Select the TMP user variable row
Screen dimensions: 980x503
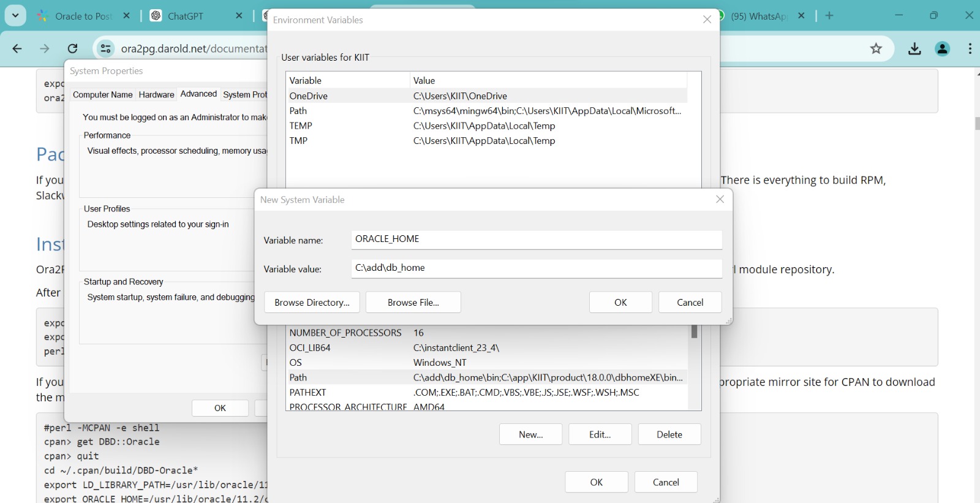(486, 140)
